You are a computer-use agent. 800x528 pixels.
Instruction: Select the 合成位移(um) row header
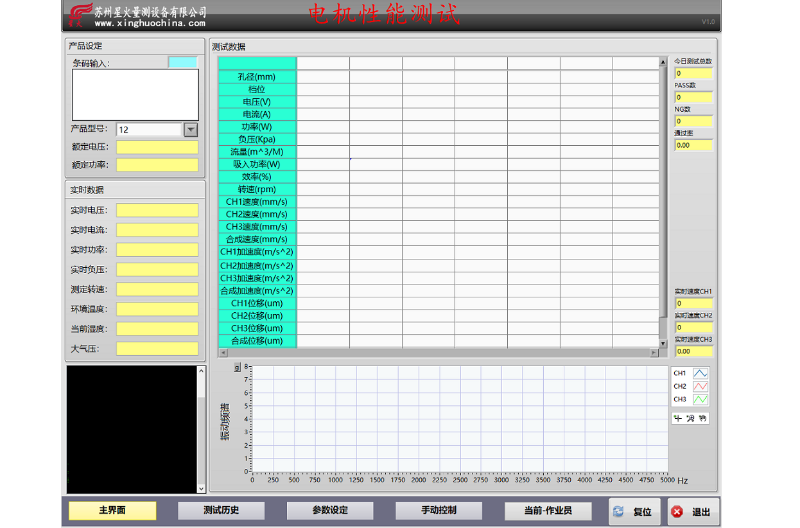point(257,341)
